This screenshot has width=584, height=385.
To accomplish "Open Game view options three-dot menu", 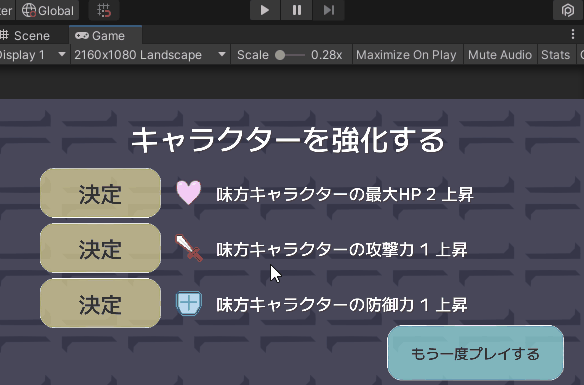I will pos(572,35).
